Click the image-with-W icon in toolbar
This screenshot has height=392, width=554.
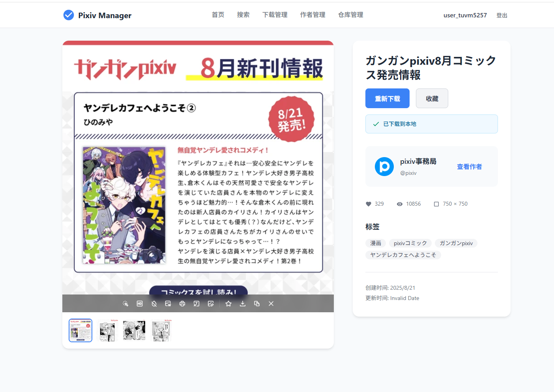(x=168, y=304)
